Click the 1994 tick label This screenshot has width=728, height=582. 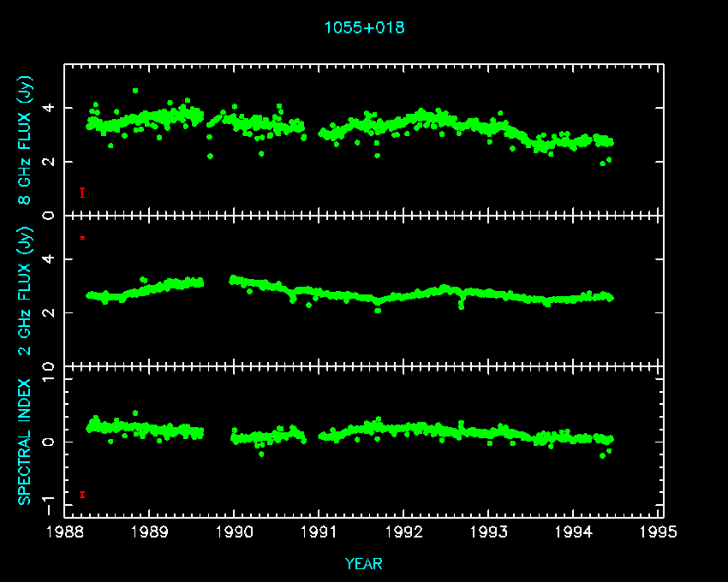574,532
